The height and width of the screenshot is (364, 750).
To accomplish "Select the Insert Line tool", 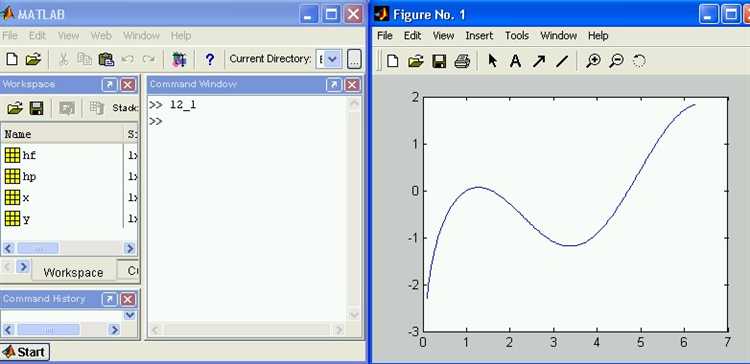I will pos(562,61).
